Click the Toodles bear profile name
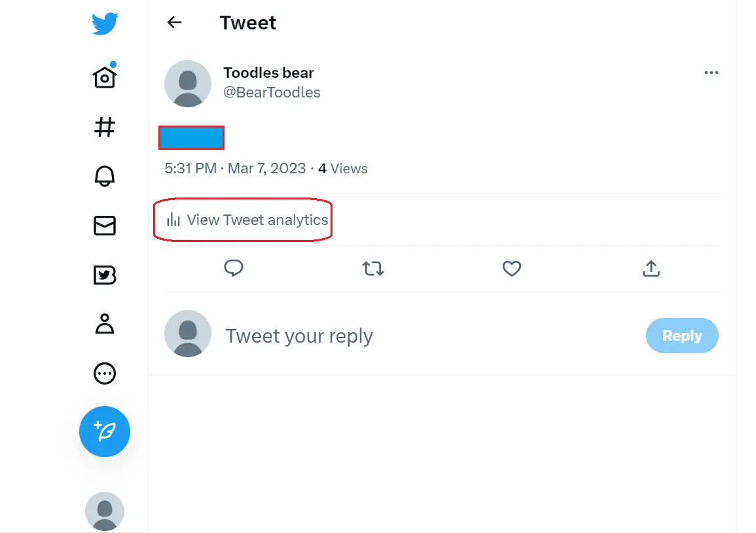Image resolution: width=756 pixels, height=533 pixels. (x=268, y=73)
